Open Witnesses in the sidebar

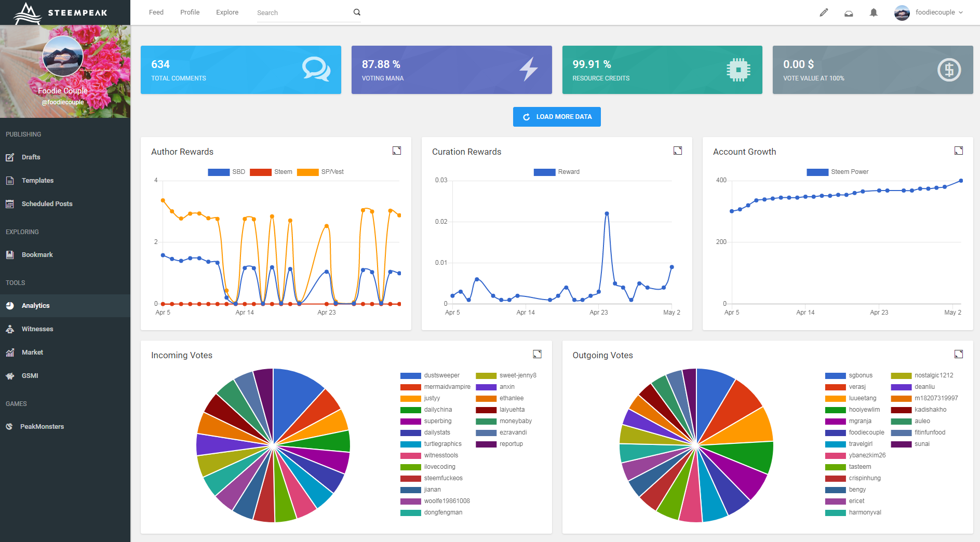click(x=37, y=329)
